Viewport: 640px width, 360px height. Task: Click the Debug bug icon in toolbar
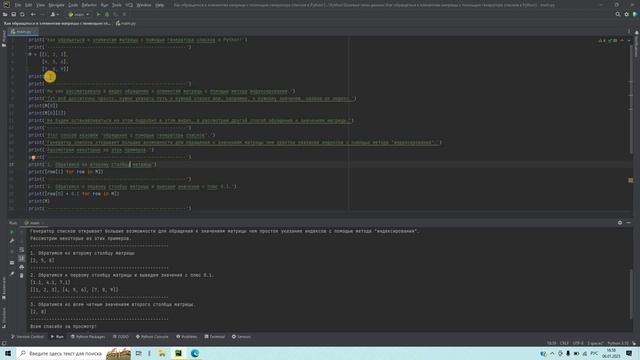coord(107,14)
